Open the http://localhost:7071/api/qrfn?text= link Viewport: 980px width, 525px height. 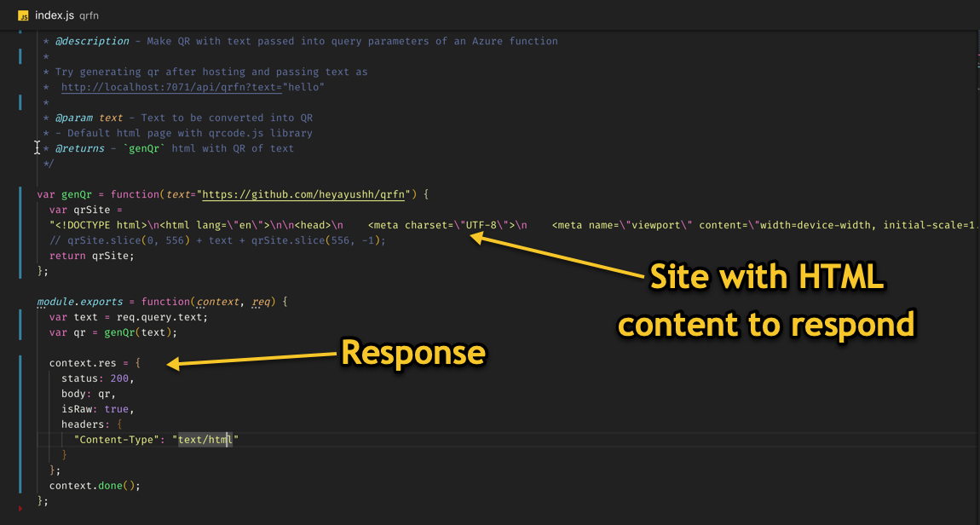[171, 87]
